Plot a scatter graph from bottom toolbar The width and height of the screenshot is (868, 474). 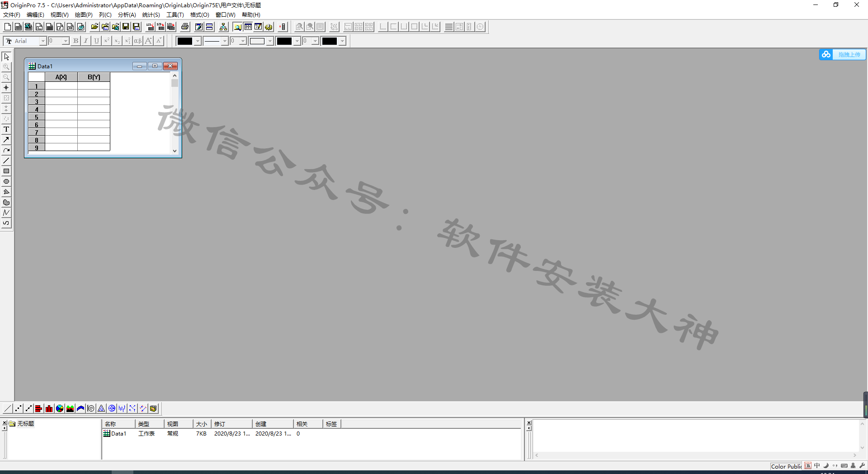point(18,408)
